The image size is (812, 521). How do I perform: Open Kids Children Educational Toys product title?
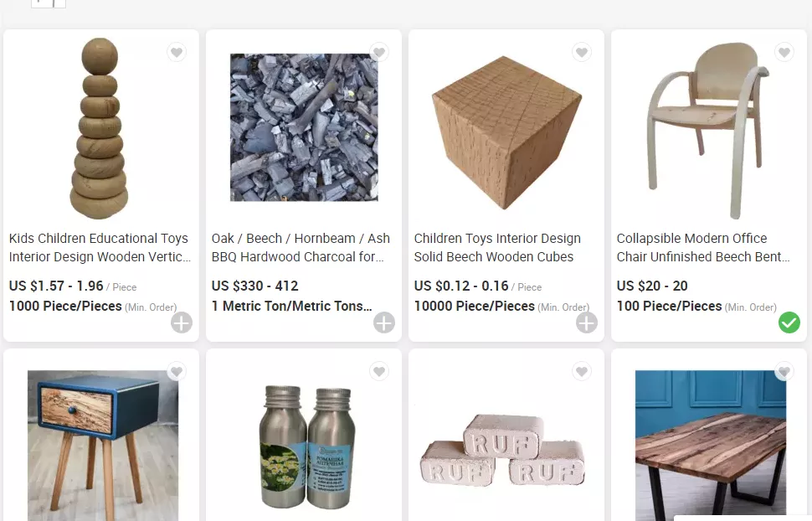click(x=100, y=248)
